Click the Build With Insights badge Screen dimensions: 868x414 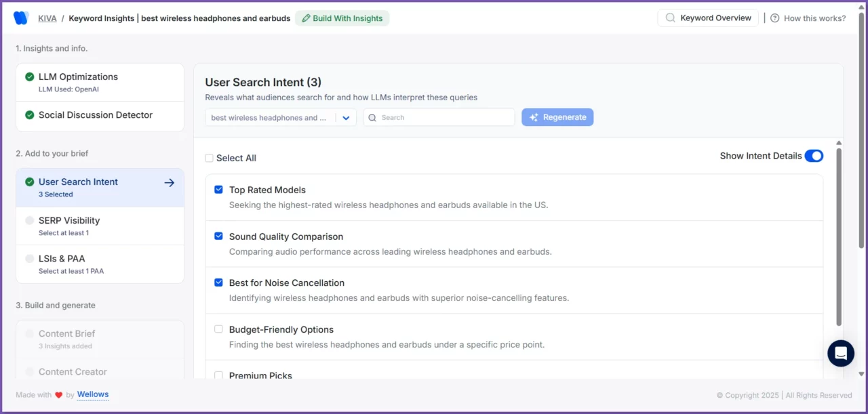coord(342,18)
